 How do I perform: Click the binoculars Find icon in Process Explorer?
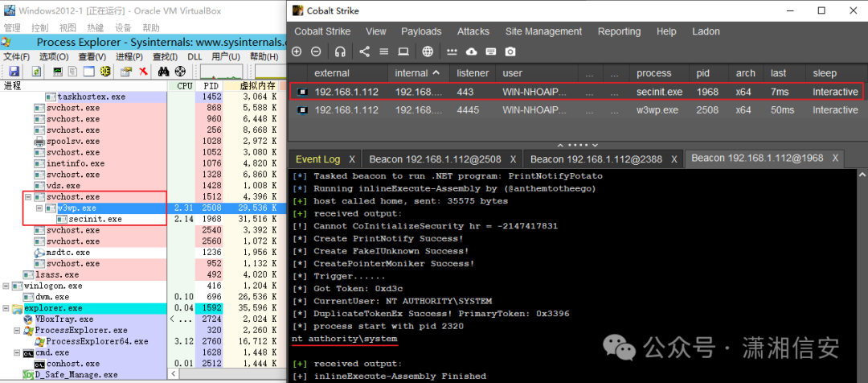tap(163, 71)
